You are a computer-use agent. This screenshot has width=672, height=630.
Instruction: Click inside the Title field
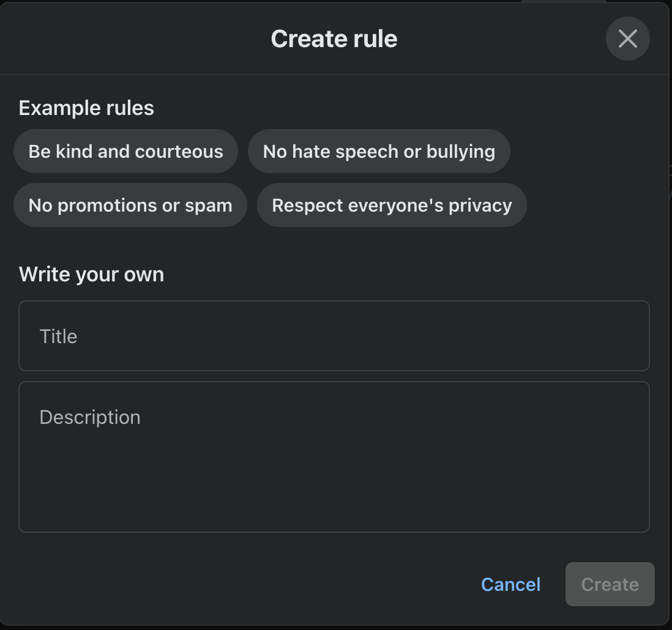(x=334, y=336)
